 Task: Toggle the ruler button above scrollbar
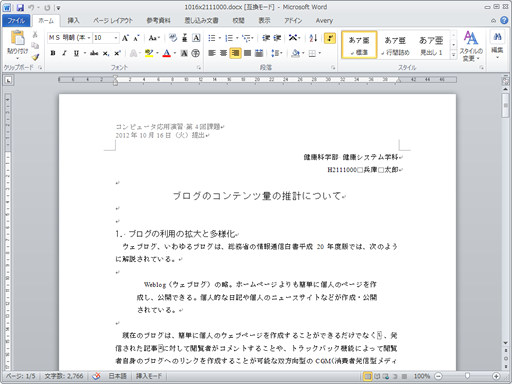point(505,80)
